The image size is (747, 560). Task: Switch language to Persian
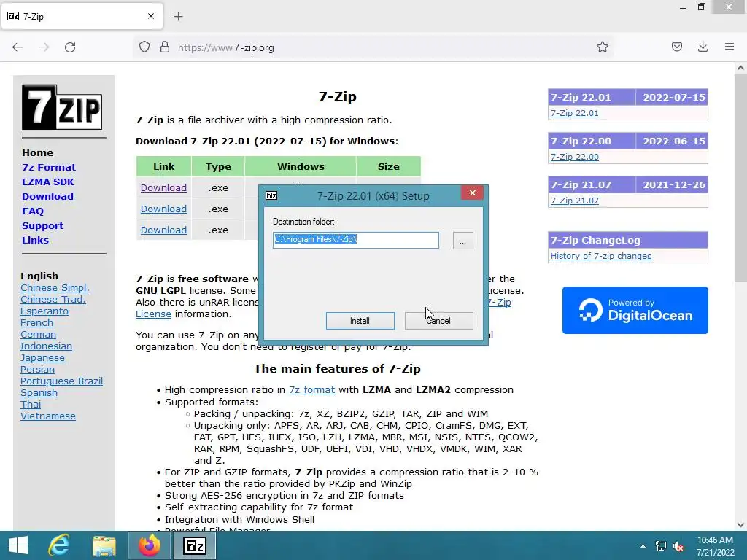[38, 370]
